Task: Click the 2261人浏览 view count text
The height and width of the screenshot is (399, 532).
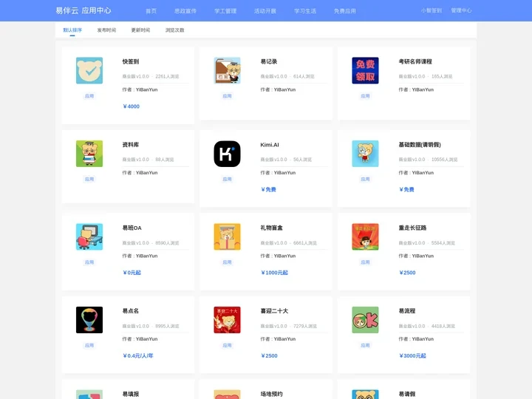Action: pyautogui.click(x=167, y=76)
